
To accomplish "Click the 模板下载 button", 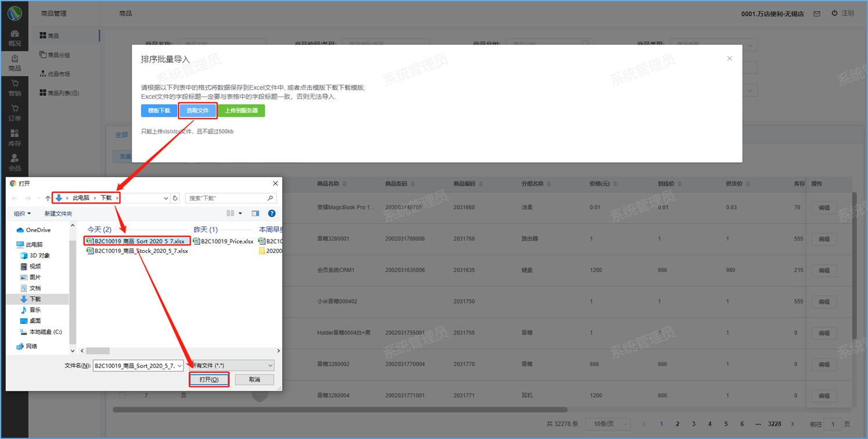I will [x=159, y=110].
